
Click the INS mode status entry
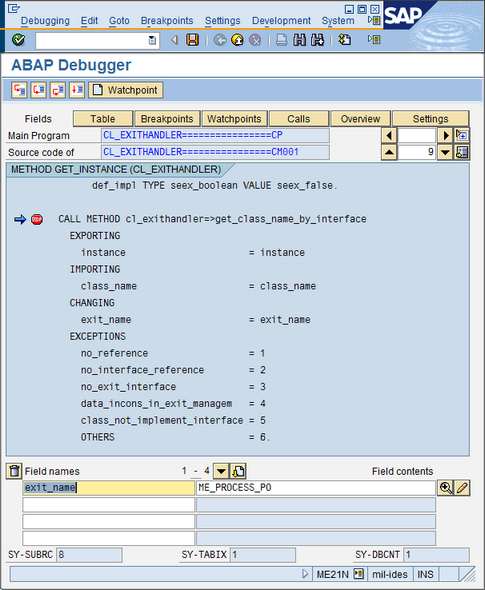click(425, 574)
